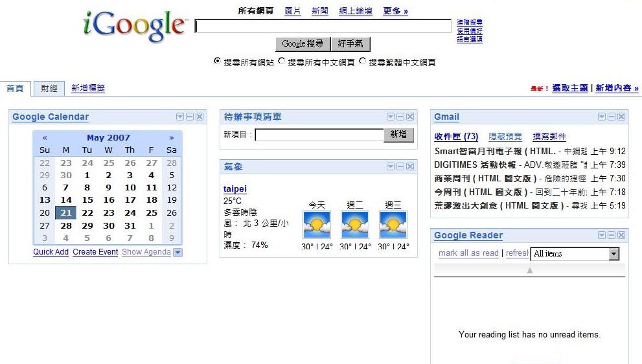Screen dimensions: 642x364
Task: Open the taipei weather link
Action: coord(235,188)
